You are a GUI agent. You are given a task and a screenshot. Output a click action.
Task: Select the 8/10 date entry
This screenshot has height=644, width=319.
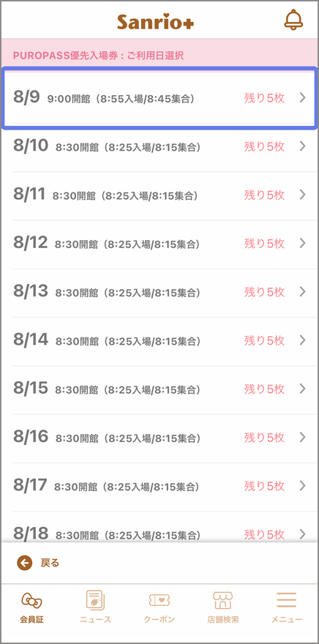pyautogui.click(x=159, y=146)
